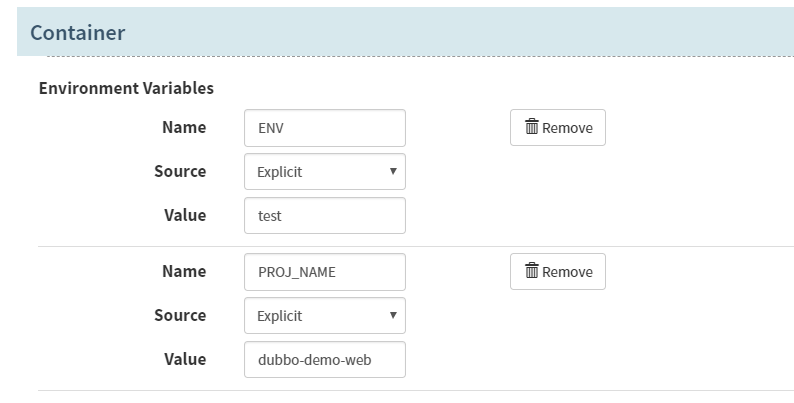Viewport: 794px width, 403px height.
Task: Click the Name label of the second variable
Action: pyautogui.click(x=184, y=271)
